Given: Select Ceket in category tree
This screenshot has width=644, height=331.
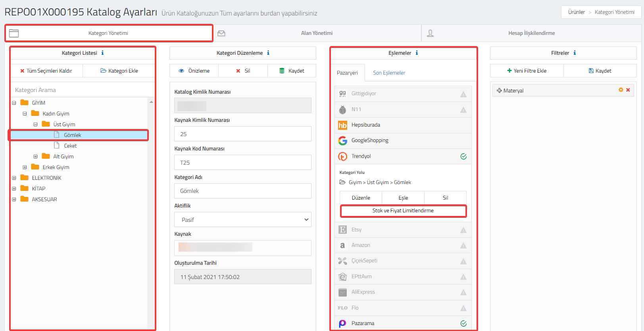Looking at the screenshot, I should pyautogui.click(x=70, y=146).
